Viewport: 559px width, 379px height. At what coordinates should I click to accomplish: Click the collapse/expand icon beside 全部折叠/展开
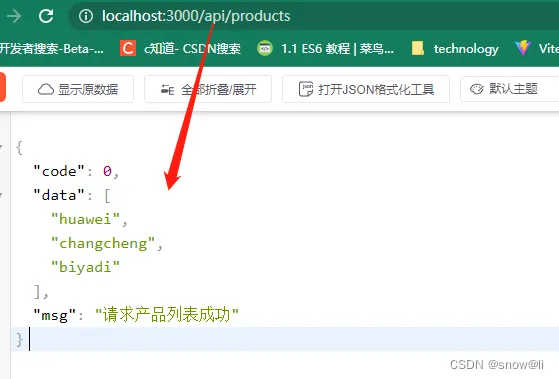click(167, 89)
